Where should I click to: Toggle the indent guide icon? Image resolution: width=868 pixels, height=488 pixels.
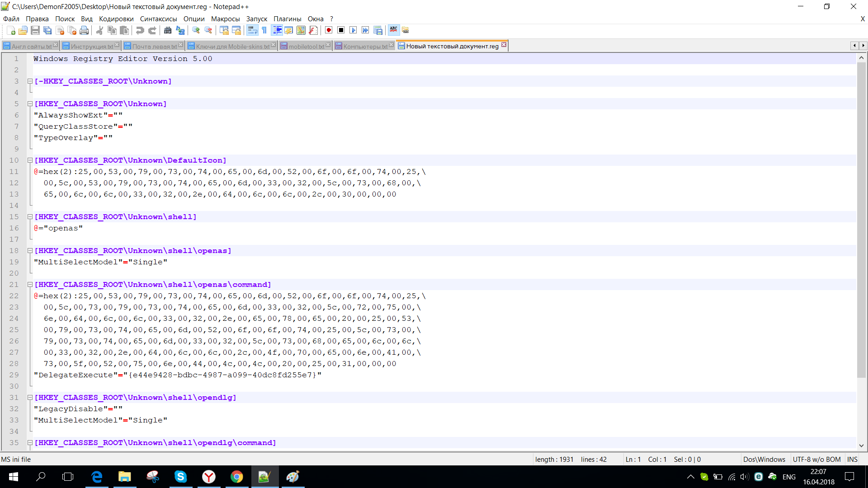click(x=277, y=30)
